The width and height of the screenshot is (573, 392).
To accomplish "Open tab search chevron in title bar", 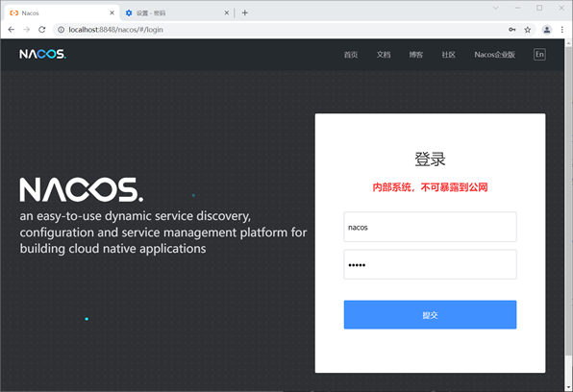I will click(495, 8).
